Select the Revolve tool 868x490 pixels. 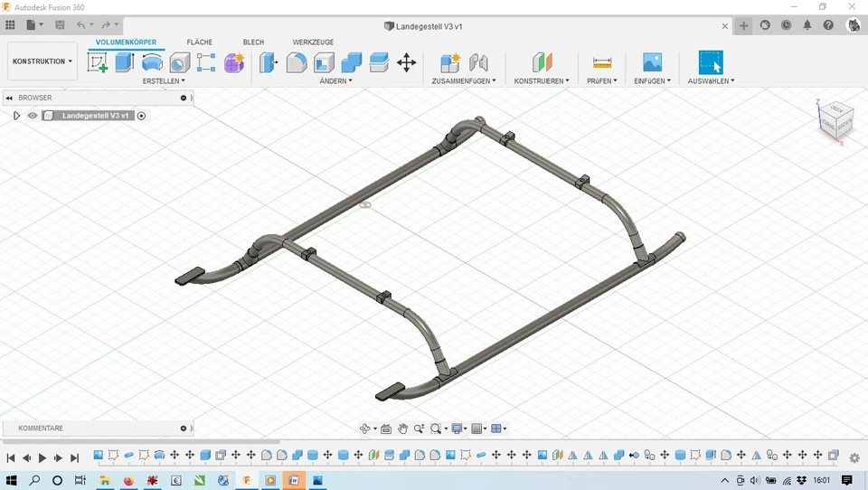coord(152,62)
